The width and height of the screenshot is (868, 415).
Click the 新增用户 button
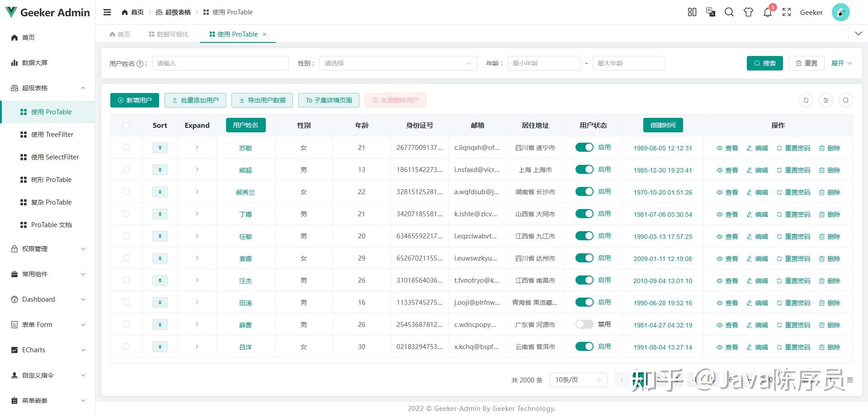[134, 100]
